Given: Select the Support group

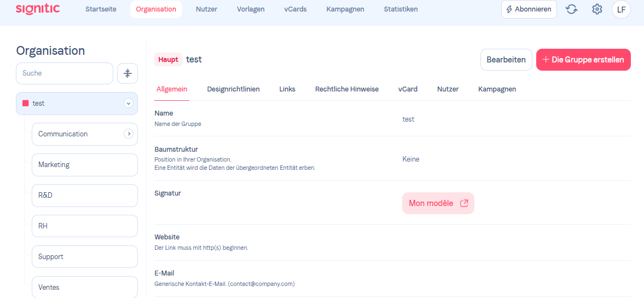Looking at the screenshot, I should pyautogui.click(x=85, y=256).
